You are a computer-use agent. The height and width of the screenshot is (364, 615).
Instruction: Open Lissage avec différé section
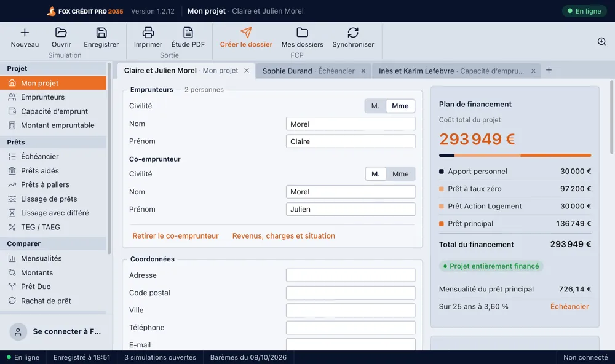54,213
